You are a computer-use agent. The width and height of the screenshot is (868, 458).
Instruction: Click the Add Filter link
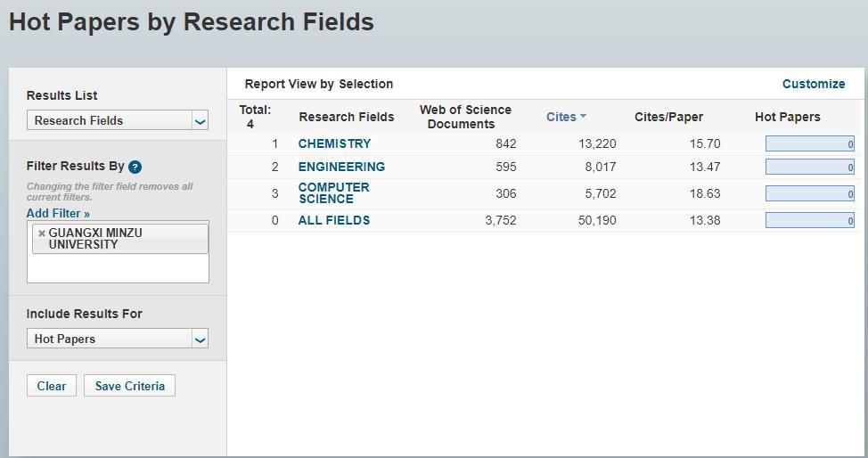point(58,213)
